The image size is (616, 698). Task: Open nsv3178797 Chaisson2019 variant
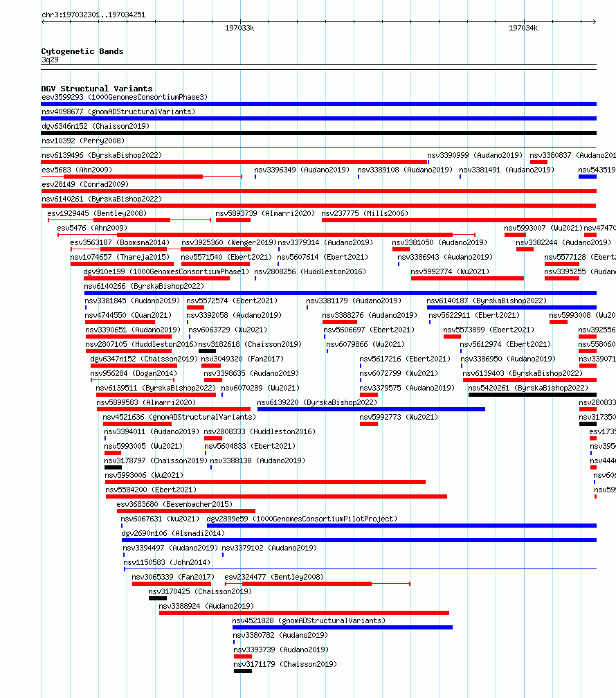click(156, 460)
